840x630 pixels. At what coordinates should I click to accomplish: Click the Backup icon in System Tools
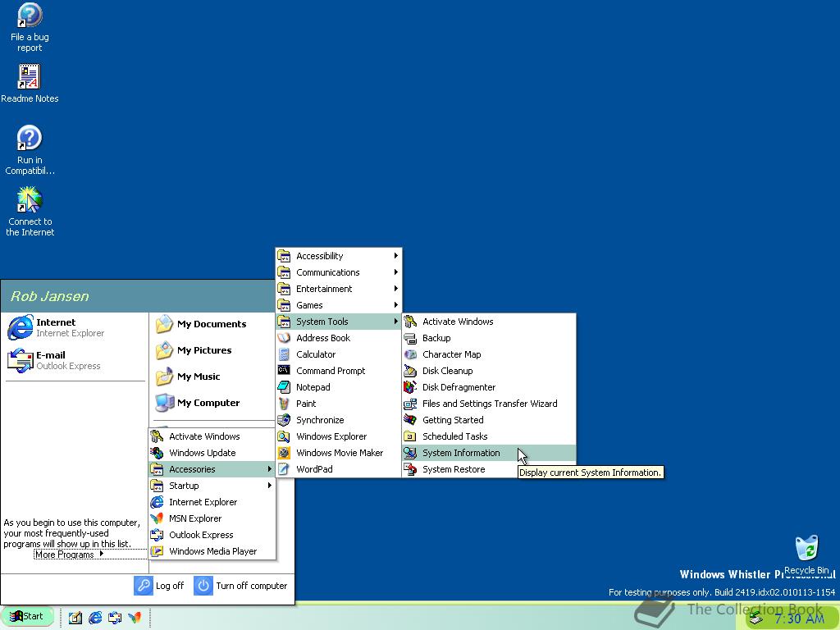(410, 338)
